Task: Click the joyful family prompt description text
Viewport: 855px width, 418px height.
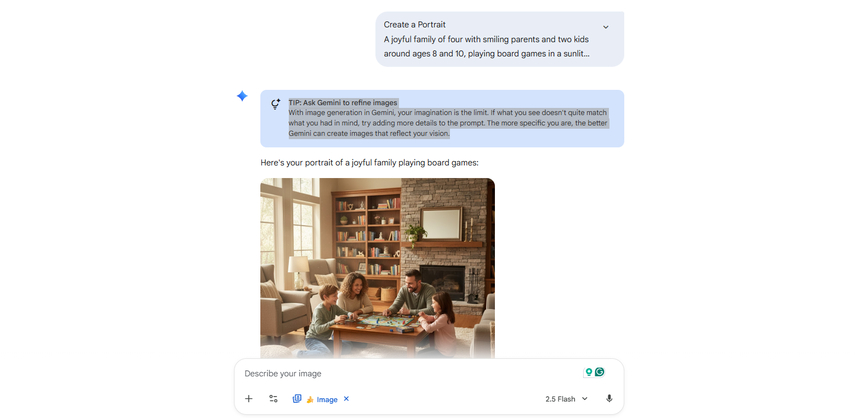Action: (x=486, y=46)
